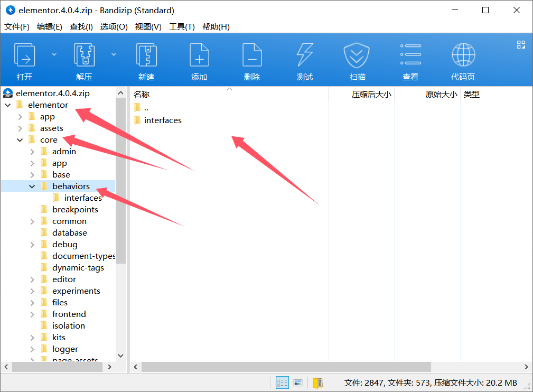This screenshot has width=533, height=392.
Task: Click the View (查看) list icon
Action: tap(410, 55)
